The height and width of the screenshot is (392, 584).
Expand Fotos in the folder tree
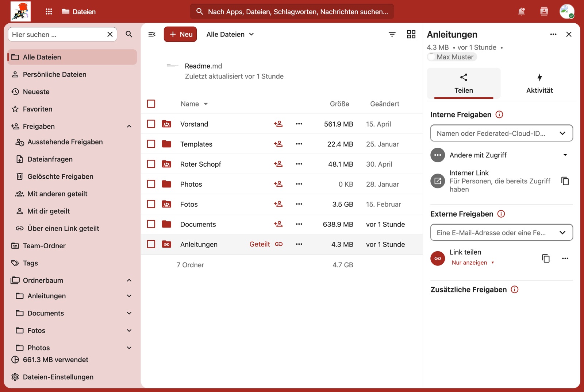click(x=129, y=331)
